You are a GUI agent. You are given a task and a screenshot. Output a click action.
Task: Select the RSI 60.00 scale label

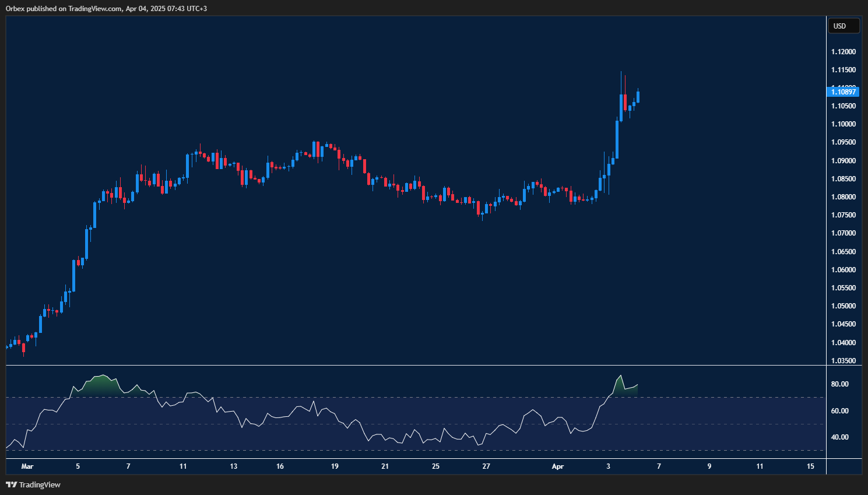pyautogui.click(x=839, y=411)
